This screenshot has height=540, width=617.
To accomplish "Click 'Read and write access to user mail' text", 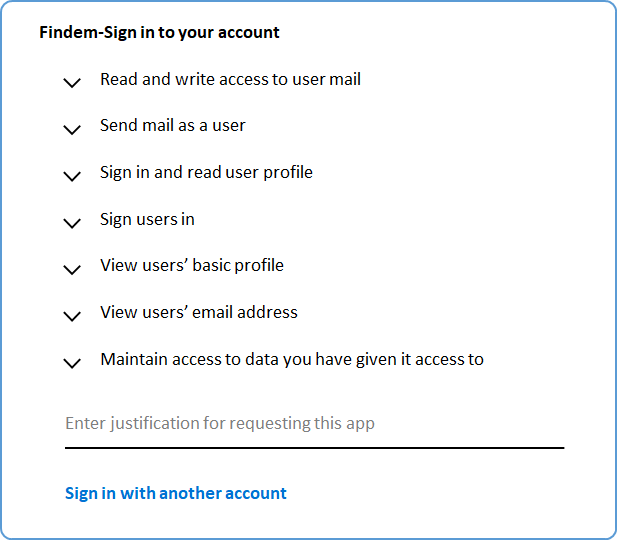I will [x=230, y=79].
